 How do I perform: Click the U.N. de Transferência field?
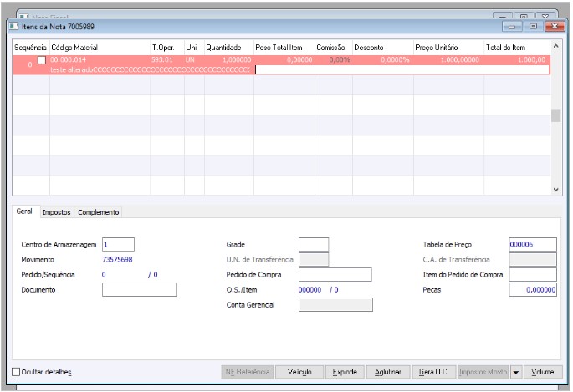point(314,259)
